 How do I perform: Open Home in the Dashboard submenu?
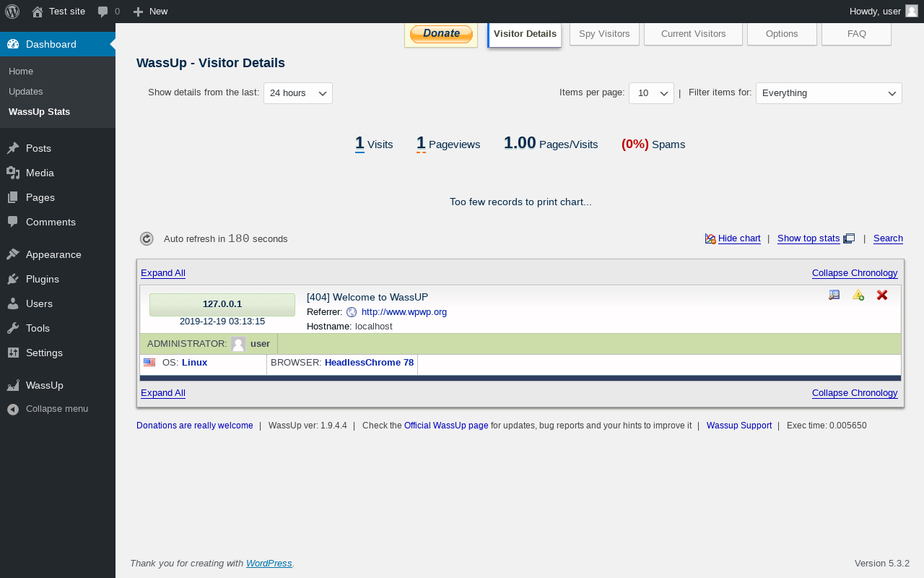(21, 72)
